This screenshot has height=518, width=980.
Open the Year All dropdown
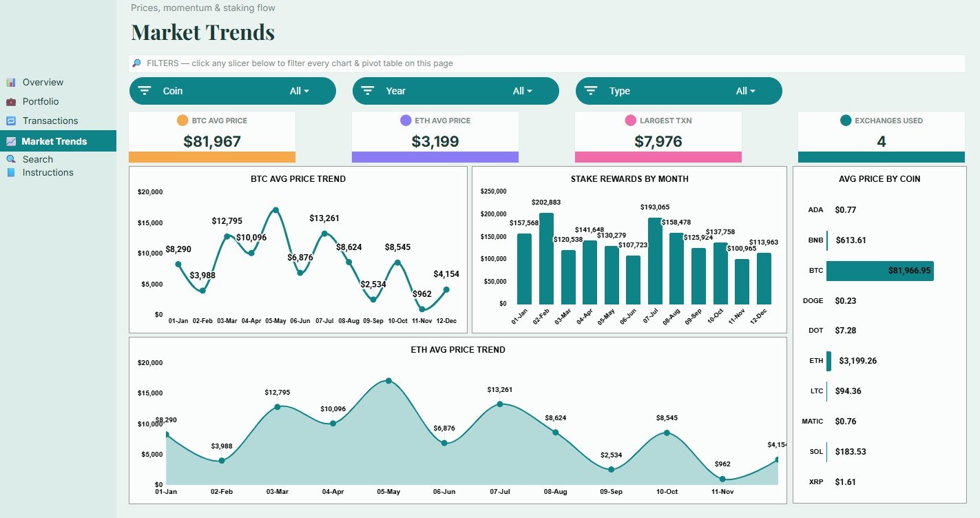[523, 91]
